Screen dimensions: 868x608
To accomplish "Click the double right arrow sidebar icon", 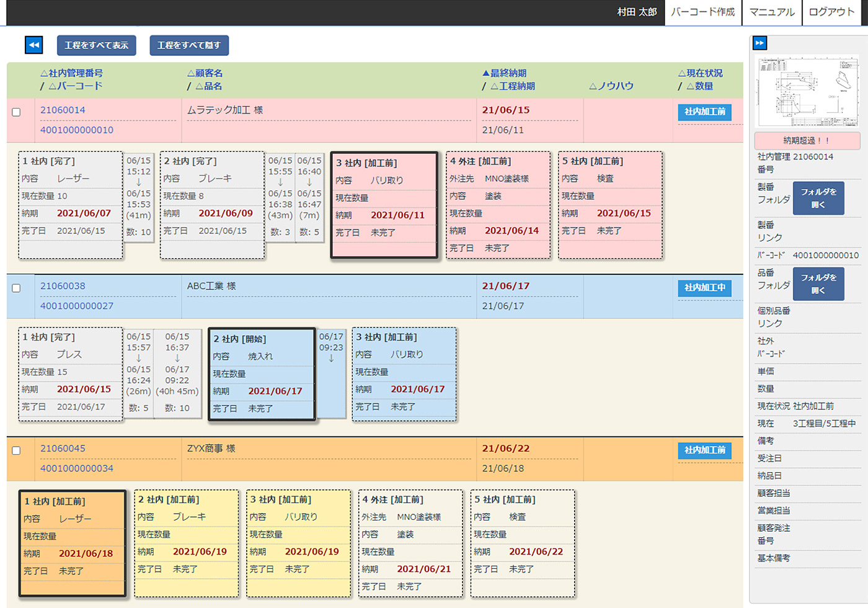I will click(x=759, y=43).
